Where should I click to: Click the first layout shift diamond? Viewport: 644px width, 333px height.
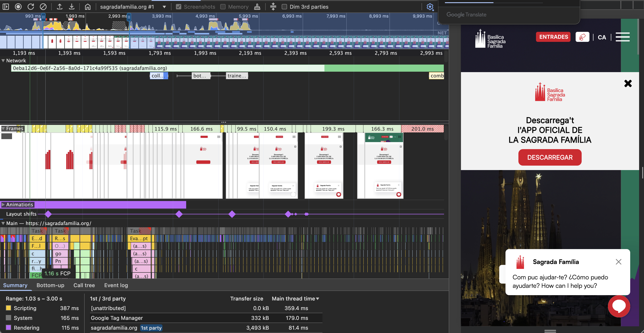tap(48, 214)
